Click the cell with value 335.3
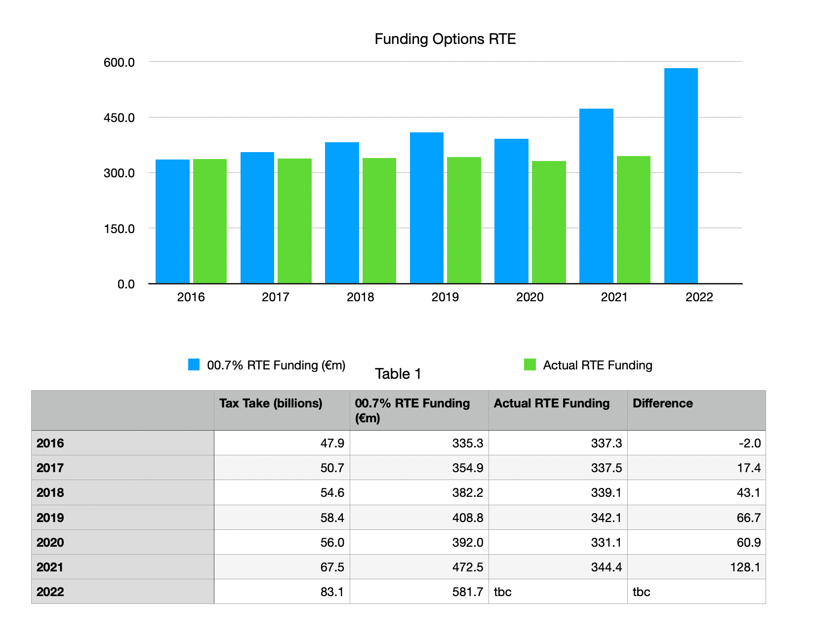 pyautogui.click(x=419, y=443)
